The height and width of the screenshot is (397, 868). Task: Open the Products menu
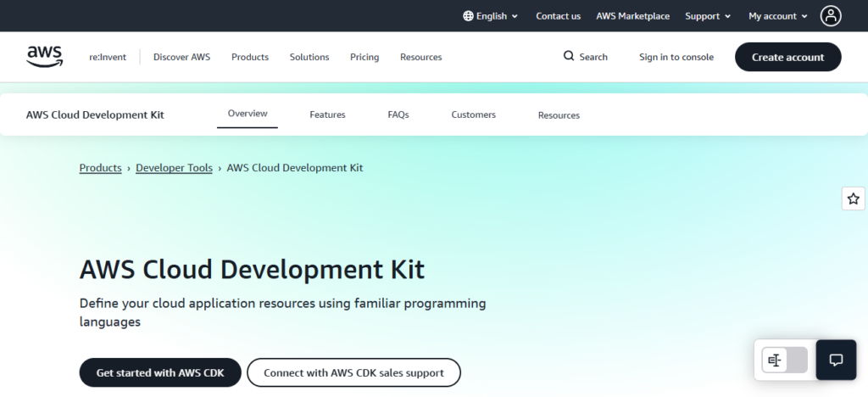(250, 57)
